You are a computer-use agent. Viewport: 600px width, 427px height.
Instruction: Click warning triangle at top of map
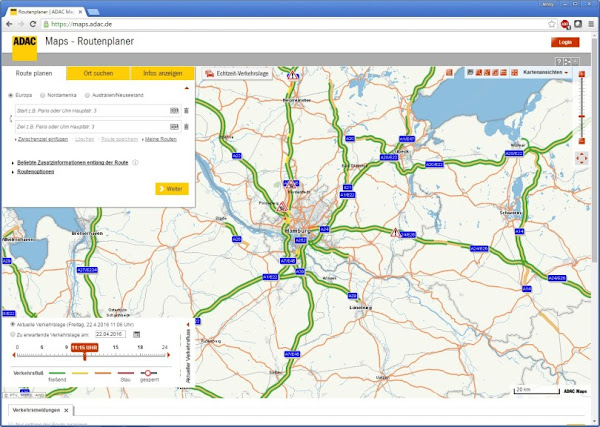293,75
